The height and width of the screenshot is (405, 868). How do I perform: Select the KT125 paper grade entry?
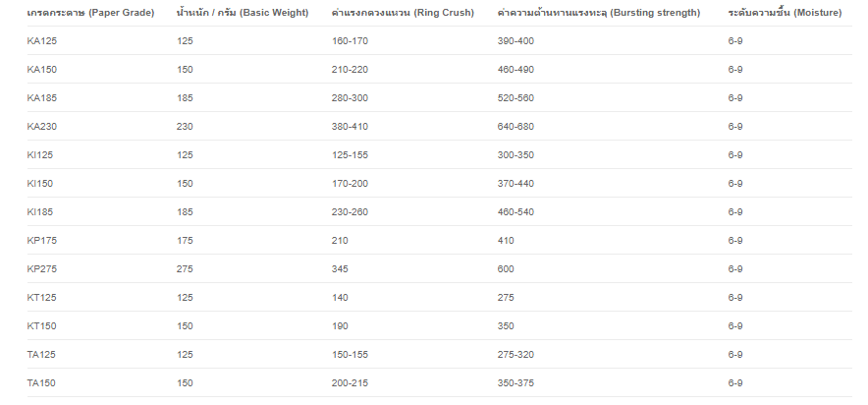41,298
